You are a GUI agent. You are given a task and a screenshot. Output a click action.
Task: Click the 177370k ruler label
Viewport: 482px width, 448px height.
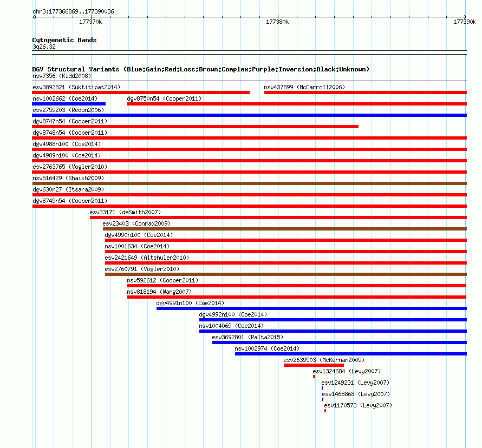90,22
